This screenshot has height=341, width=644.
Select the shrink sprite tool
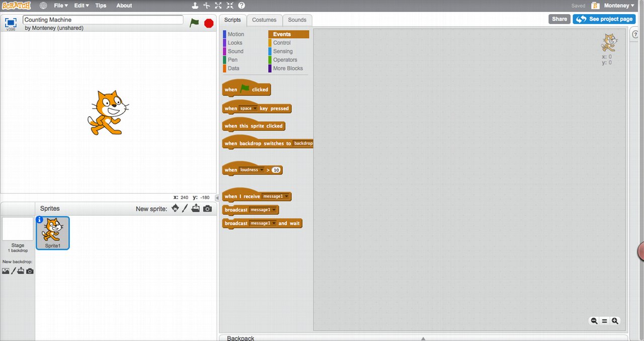229,6
